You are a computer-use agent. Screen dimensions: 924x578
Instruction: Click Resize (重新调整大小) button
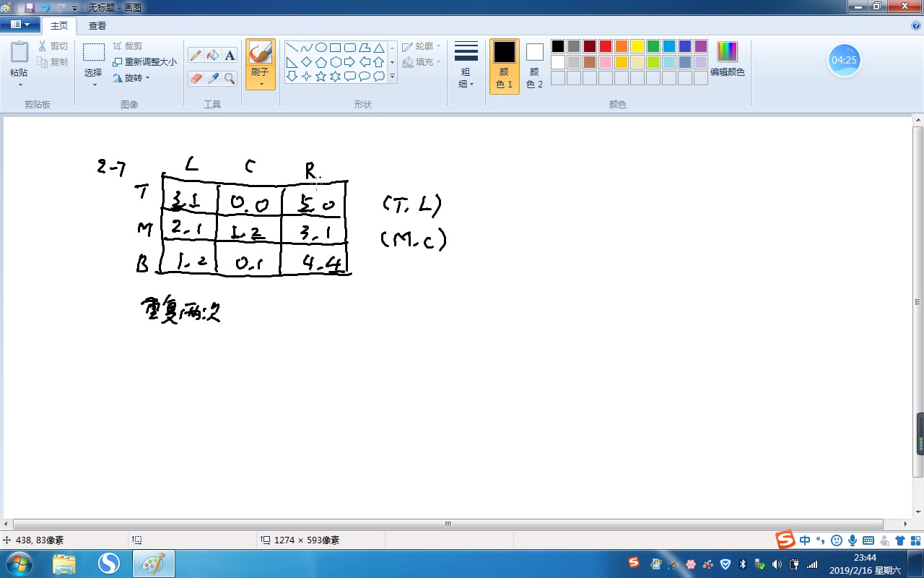tap(145, 62)
